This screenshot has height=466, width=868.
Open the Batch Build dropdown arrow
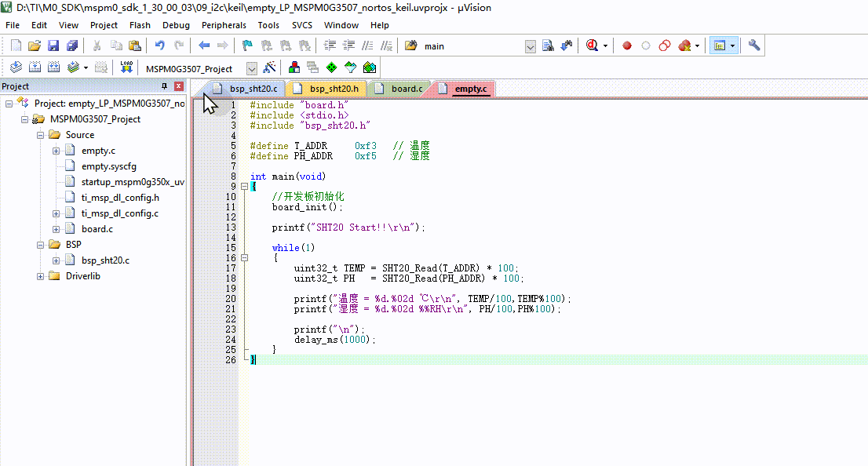pyautogui.click(x=86, y=67)
